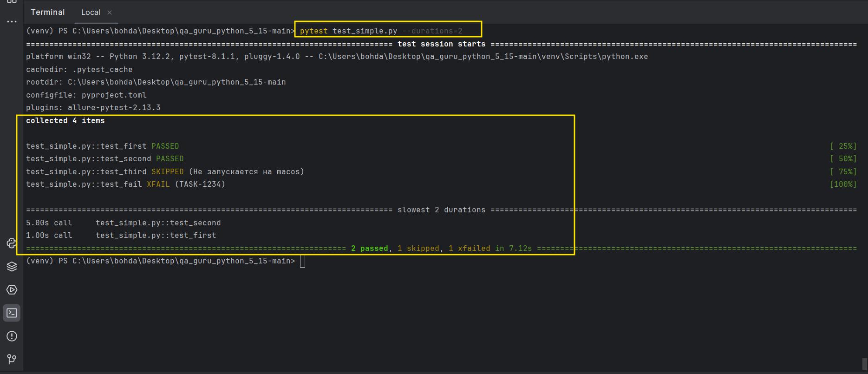This screenshot has height=374, width=868.
Task: Click the '[ 25%]' progress indicator
Action: (x=843, y=146)
